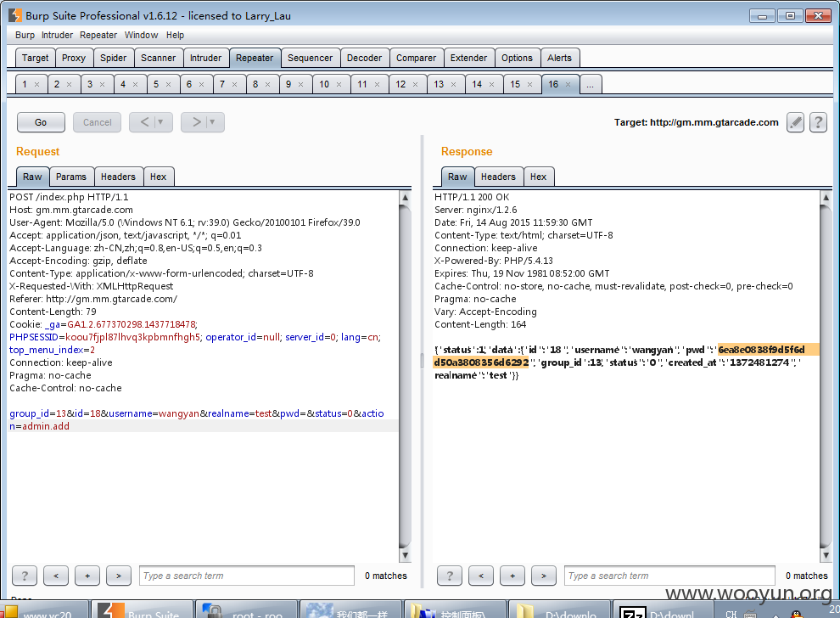
Task: Open Burp Suite from the Windows taskbar
Action: click(x=142, y=611)
